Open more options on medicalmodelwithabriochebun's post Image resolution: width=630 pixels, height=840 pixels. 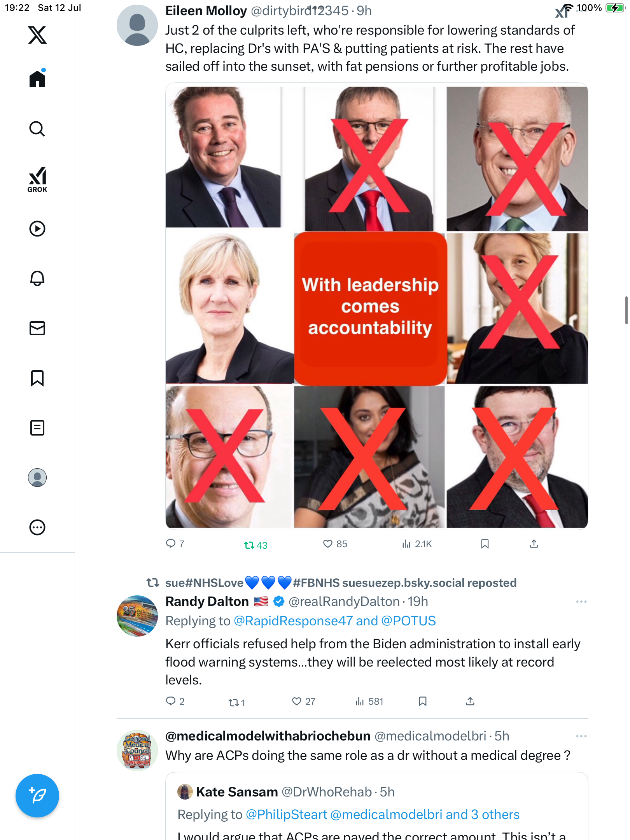(581, 736)
